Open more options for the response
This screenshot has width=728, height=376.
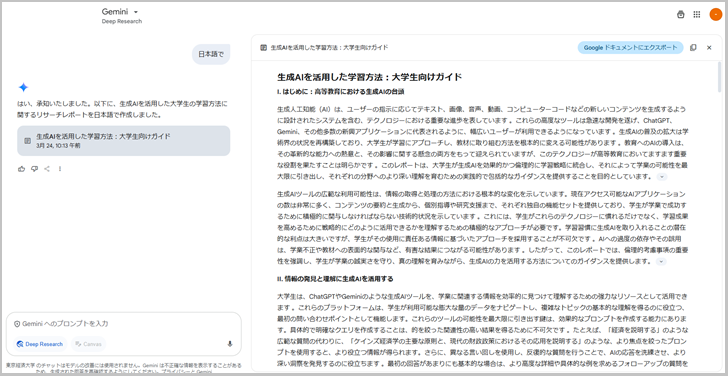pos(60,169)
